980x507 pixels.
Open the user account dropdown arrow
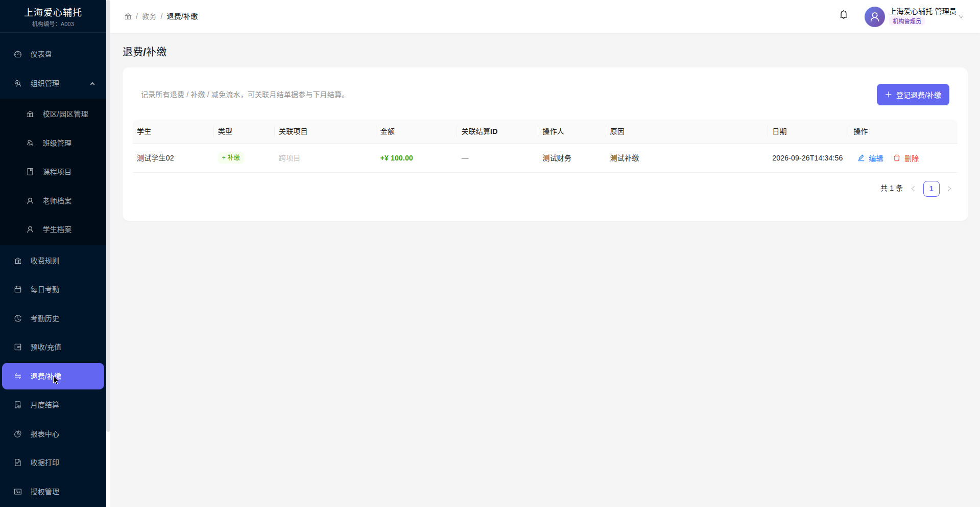(961, 17)
